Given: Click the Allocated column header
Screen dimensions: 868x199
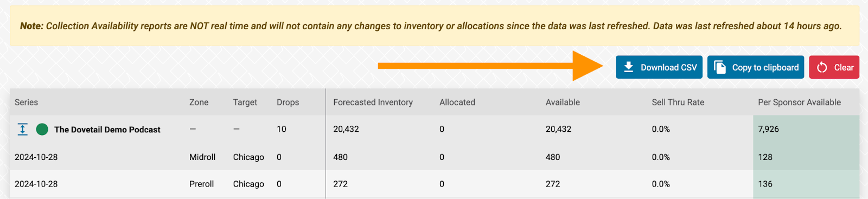Looking at the screenshot, I should (457, 102).
